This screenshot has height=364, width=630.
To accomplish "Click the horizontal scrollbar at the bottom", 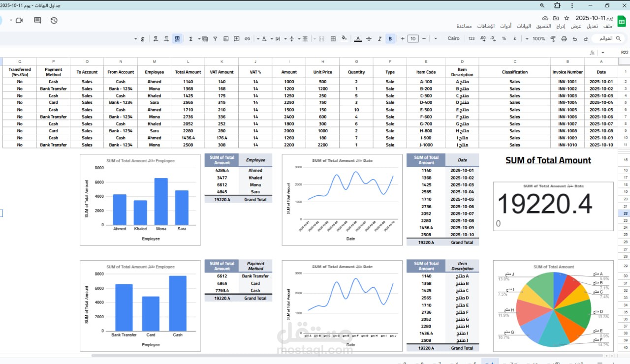I will coord(347,355).
